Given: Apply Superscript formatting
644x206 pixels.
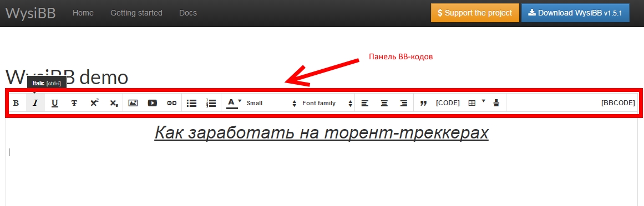Looking at the screenshot, I should (94, 103).
